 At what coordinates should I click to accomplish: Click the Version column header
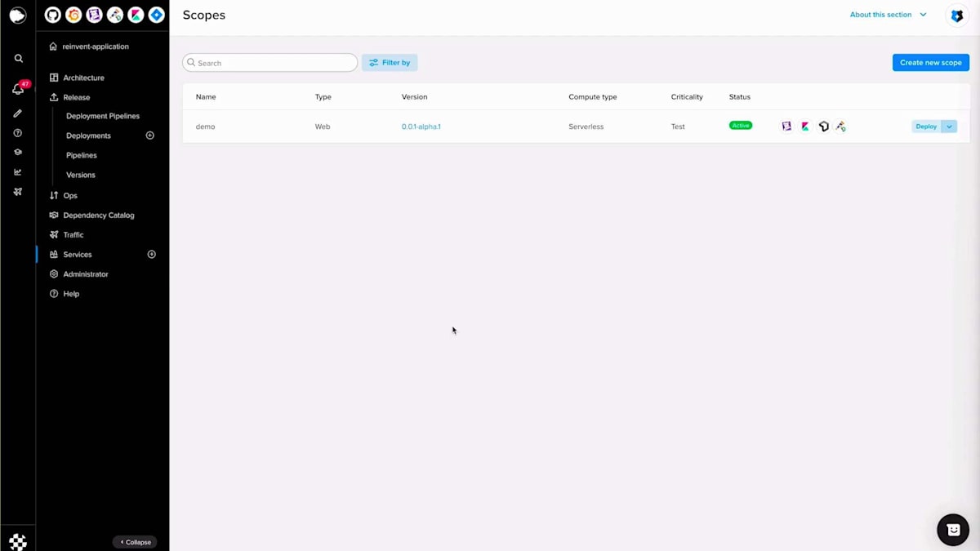point(414,96)
